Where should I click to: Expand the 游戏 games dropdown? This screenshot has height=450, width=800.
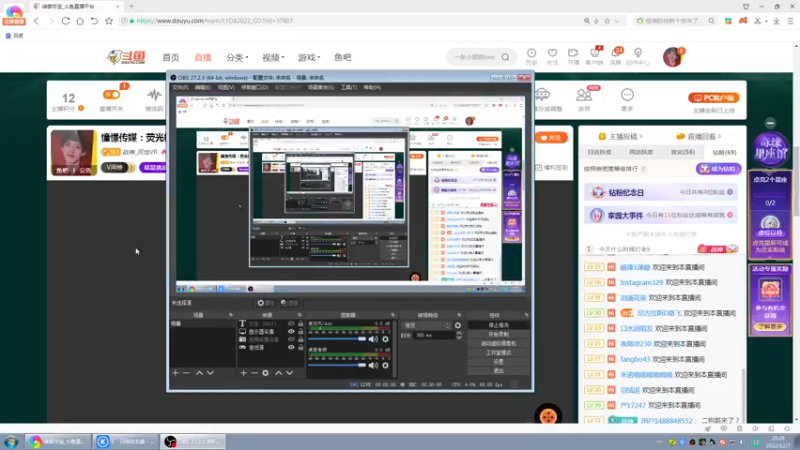pyautogui.click(x=309, y=57)
